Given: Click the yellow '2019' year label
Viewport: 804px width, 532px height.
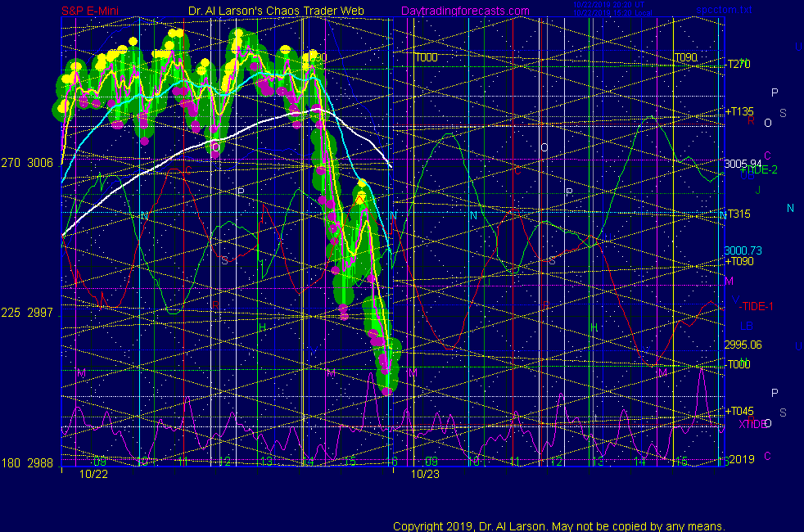Looking at the screenshot, I should (x=742, y=459).
